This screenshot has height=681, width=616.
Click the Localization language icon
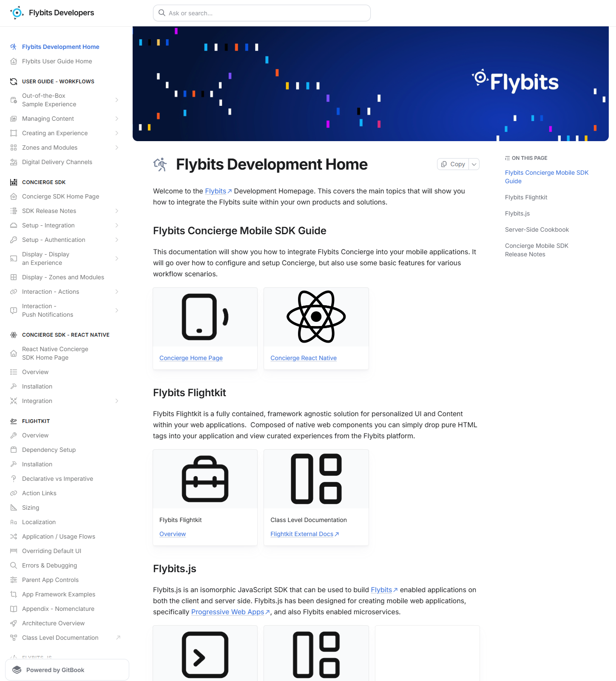point(14,522)
